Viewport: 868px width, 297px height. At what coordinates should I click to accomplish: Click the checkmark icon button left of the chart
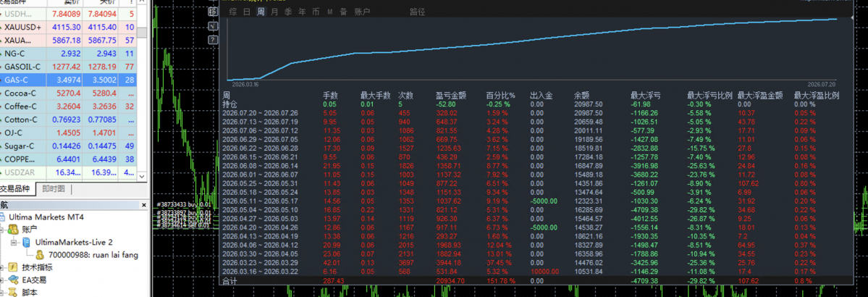213,26
